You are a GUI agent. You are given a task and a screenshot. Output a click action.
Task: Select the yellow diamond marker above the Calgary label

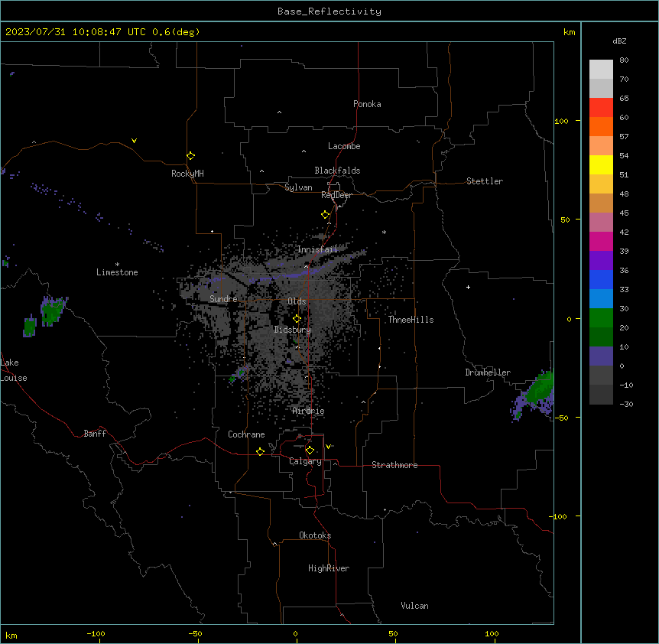click(x=310, y=450)
